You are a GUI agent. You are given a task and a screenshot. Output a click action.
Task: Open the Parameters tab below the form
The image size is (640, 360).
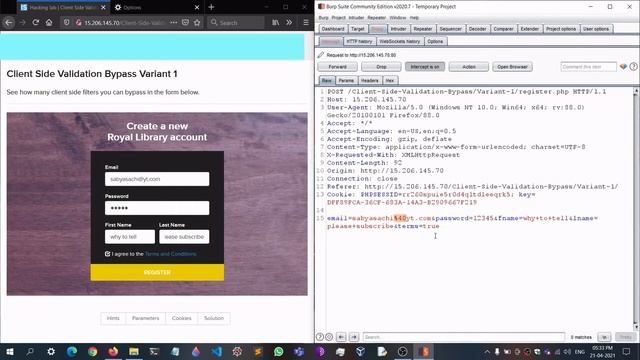[x=146, y=318]
